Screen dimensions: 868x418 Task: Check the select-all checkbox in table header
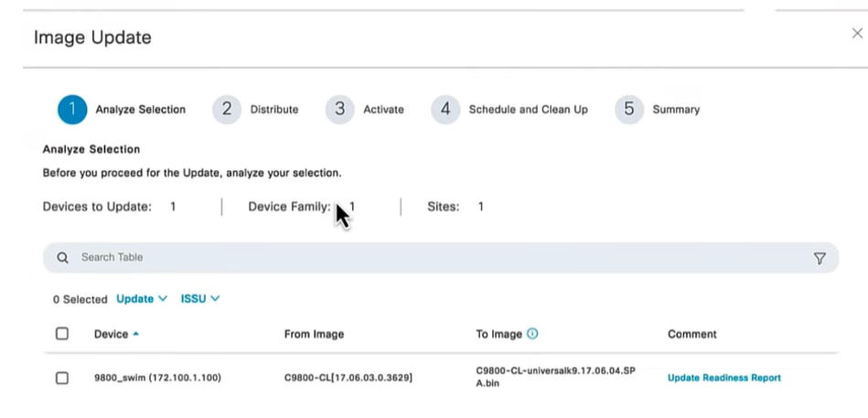pyautogui.click(x=62, y=334)
